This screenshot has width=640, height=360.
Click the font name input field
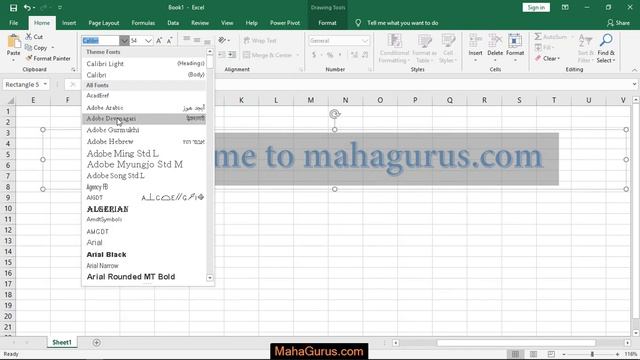(100, 40)
